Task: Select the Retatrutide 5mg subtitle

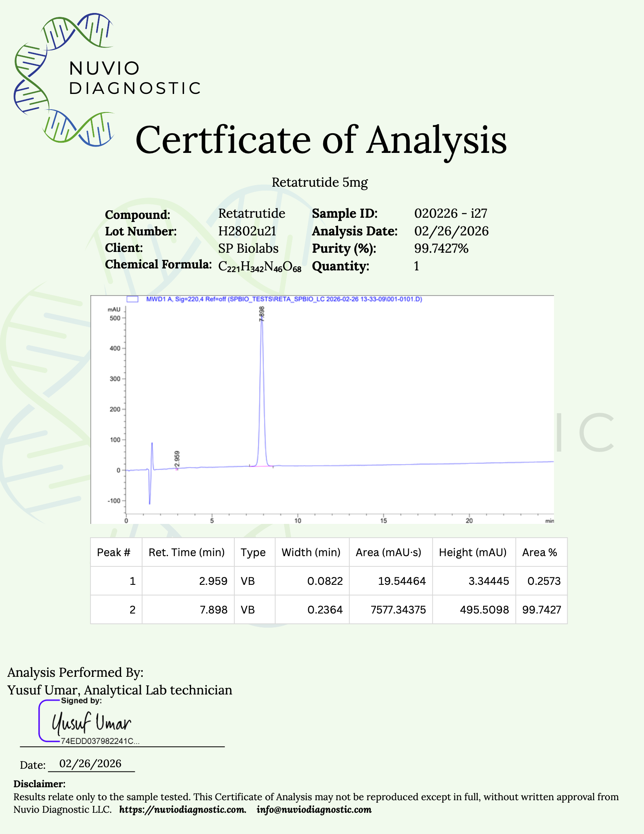Action: click(320, 182)
